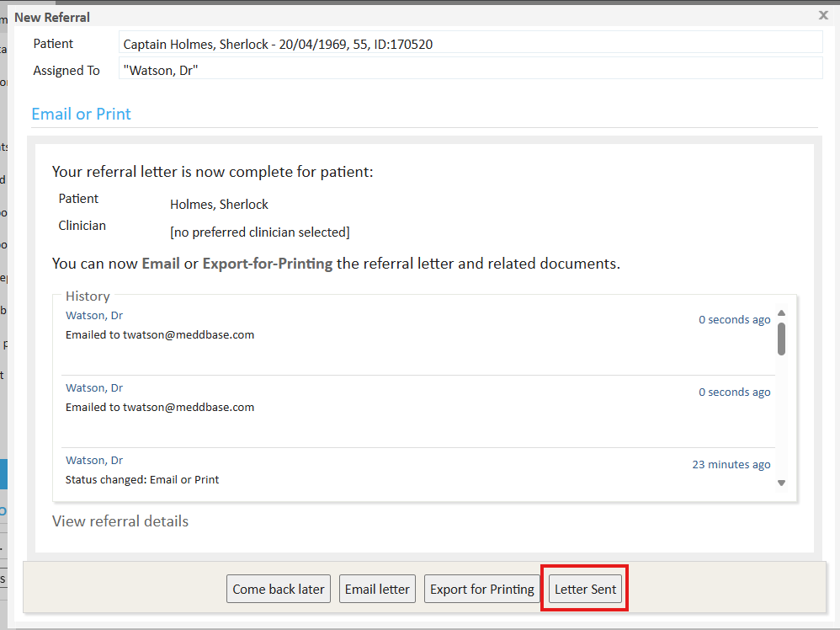Screen dimensions: 840x630
Task: Click the 23 minutes ago timestamp
Action: (731, 464)
